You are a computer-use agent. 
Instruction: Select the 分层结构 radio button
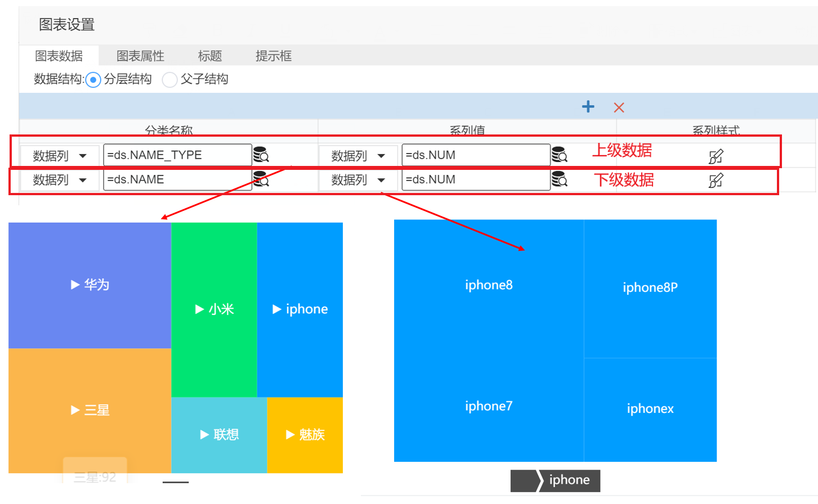pyautogui.click(x=93, y=80)
